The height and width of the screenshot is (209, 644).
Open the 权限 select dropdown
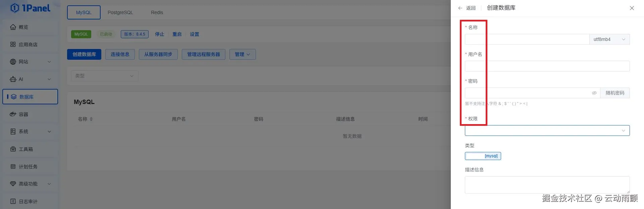tap(547, 130)
